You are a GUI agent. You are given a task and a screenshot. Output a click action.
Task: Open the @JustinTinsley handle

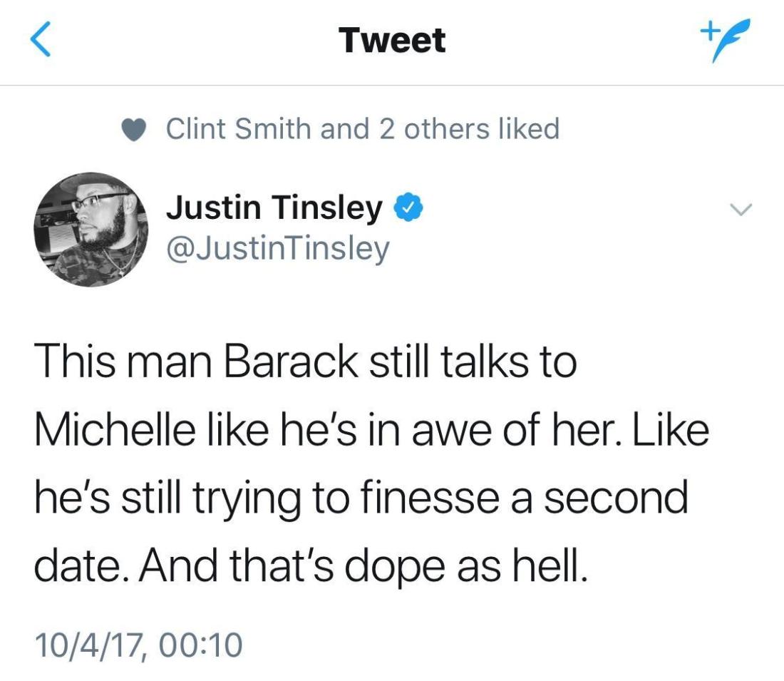(x=277, y=249)
